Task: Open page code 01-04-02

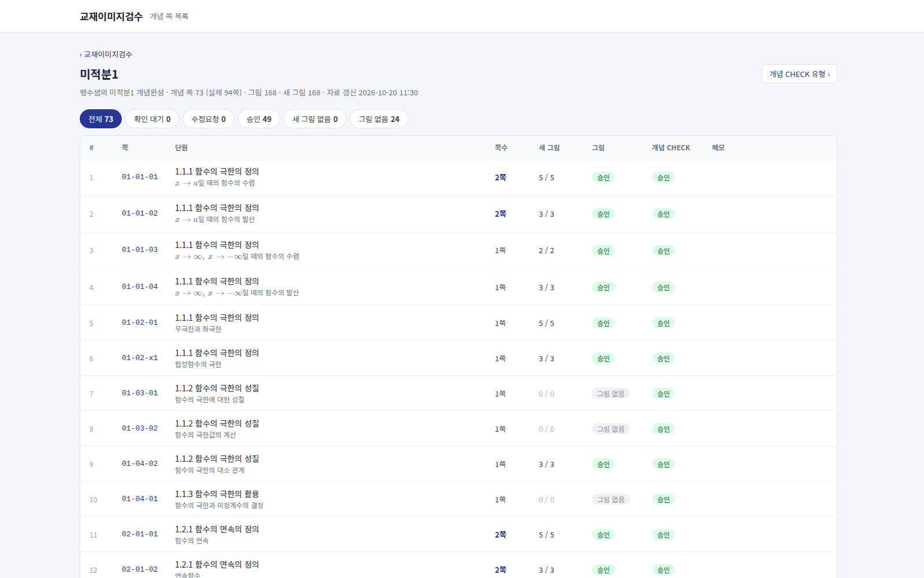Action: (x=140, y=464)
